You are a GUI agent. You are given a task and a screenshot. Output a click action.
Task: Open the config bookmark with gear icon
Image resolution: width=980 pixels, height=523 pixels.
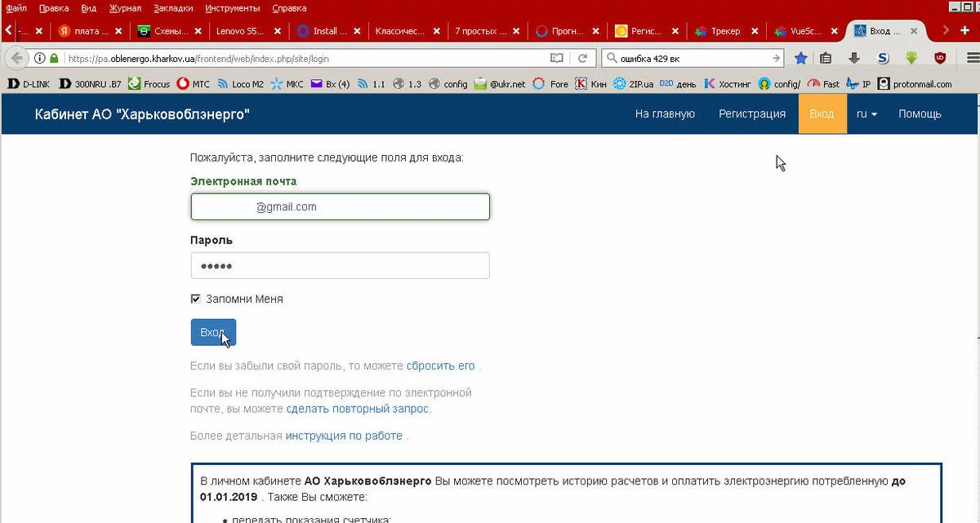tap(448, 83)
